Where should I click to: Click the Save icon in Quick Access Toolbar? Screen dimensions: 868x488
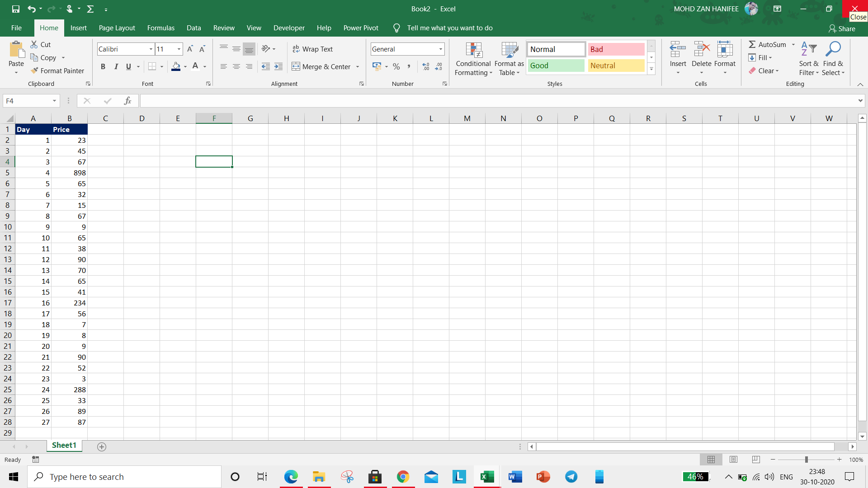(x=16, y=9)
